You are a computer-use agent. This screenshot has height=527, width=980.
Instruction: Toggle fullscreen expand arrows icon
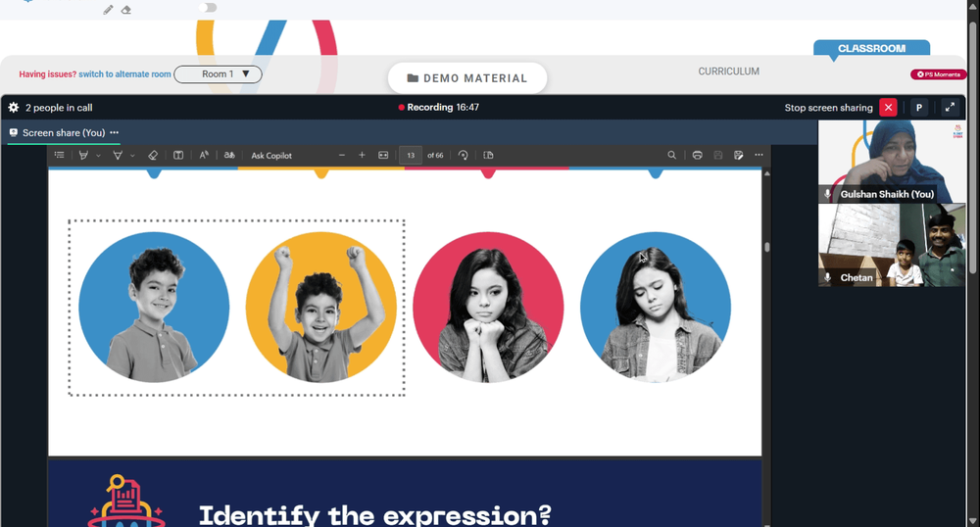[950, 108]
